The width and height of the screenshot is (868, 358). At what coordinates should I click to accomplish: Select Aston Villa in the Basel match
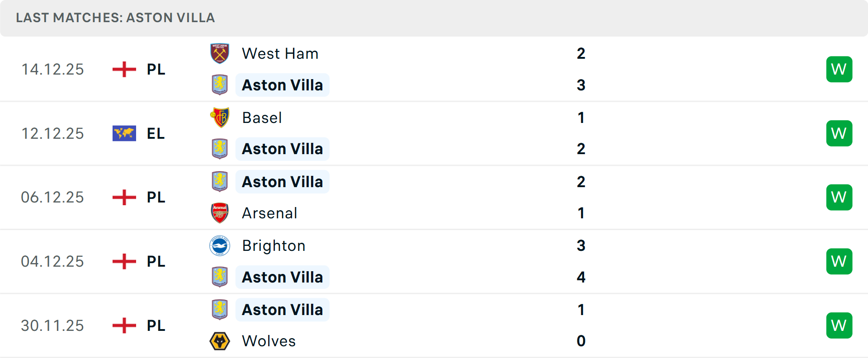282,149
